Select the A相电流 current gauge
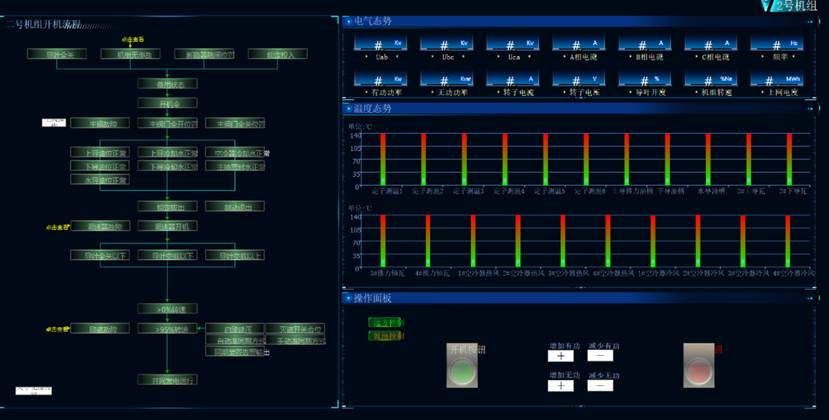Image resolution: width=829 pixels, height=420 pixels. [578, 44]
